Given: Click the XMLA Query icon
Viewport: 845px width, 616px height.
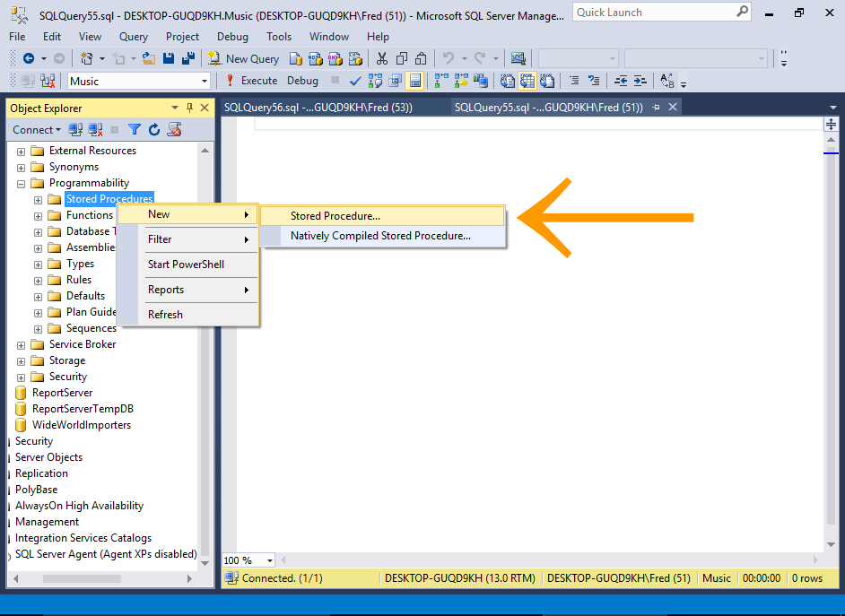Looking at the screenshot, I should click(x=354, y=58).
